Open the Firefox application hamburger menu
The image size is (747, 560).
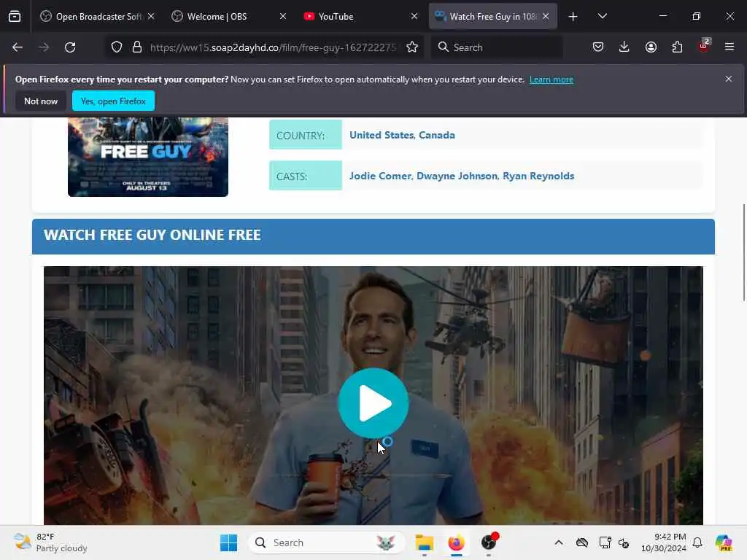pyautogui.click(x=729, y=47)
